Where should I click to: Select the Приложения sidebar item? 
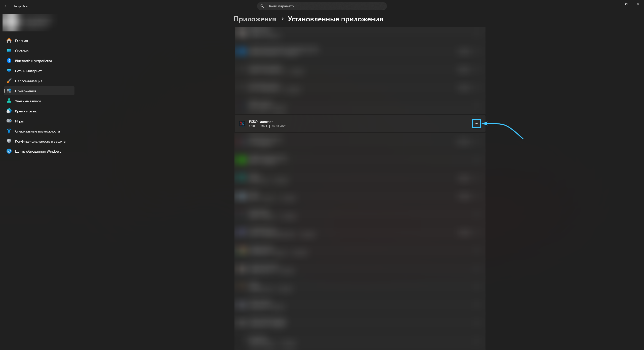click(25, 91)
